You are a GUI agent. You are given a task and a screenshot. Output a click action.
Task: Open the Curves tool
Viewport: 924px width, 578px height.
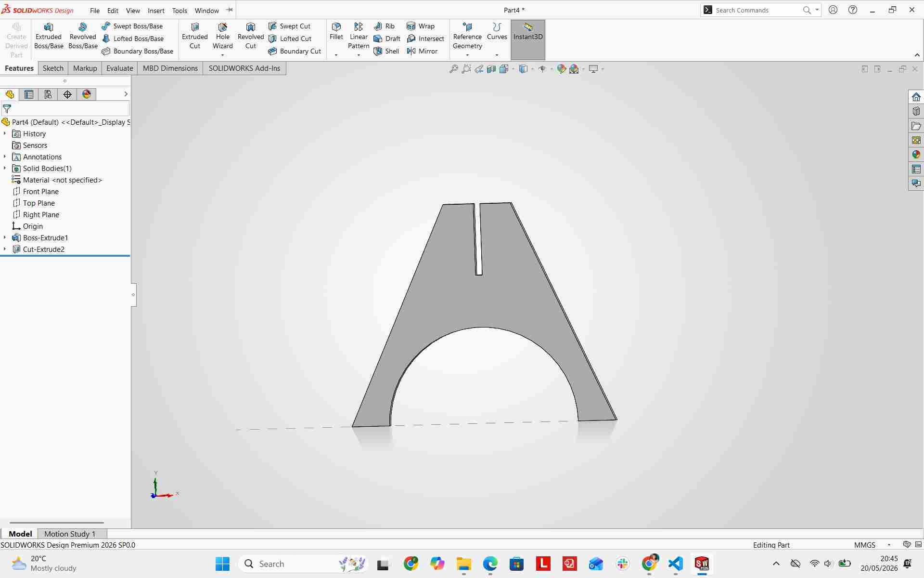497,31
